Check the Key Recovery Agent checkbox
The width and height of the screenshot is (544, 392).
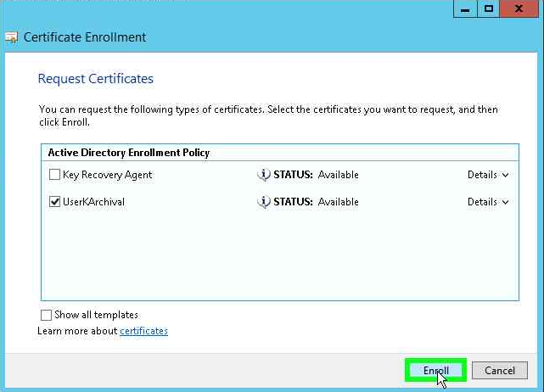pos(54,175)
